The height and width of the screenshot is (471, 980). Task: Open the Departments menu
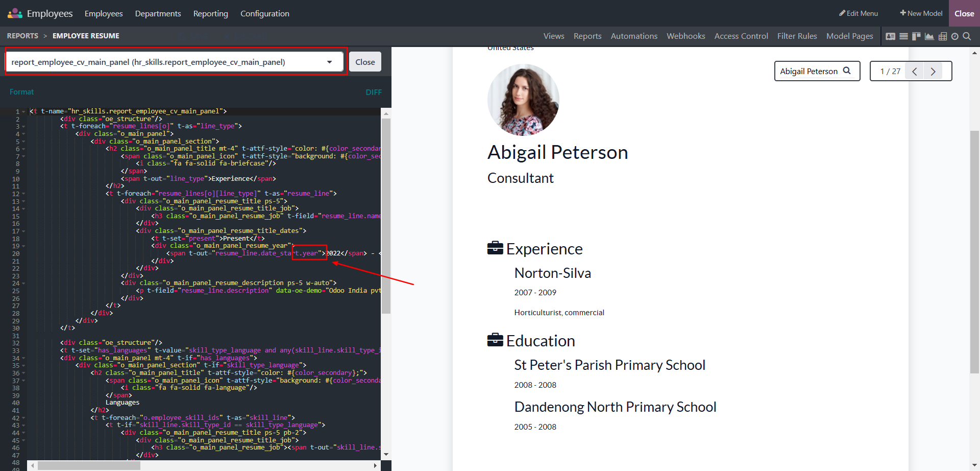click(x=158, y=13)
